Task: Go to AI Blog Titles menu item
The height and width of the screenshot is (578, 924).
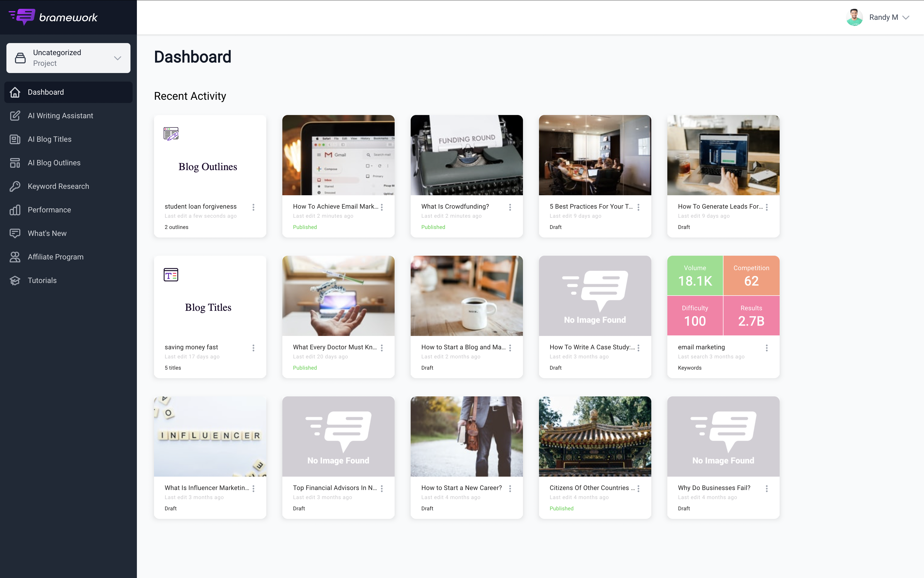Action: tap(50, 139)
